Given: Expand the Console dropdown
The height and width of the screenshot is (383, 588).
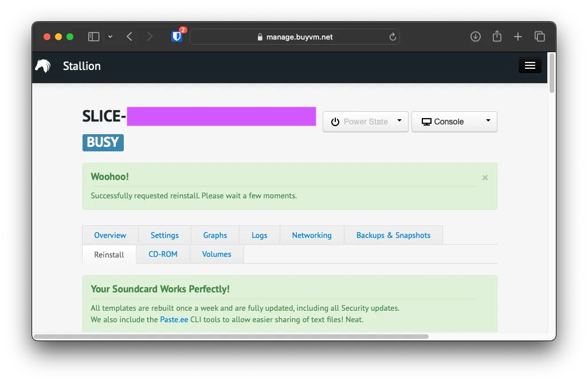Looking at the screenshot, I should point(454,122).
